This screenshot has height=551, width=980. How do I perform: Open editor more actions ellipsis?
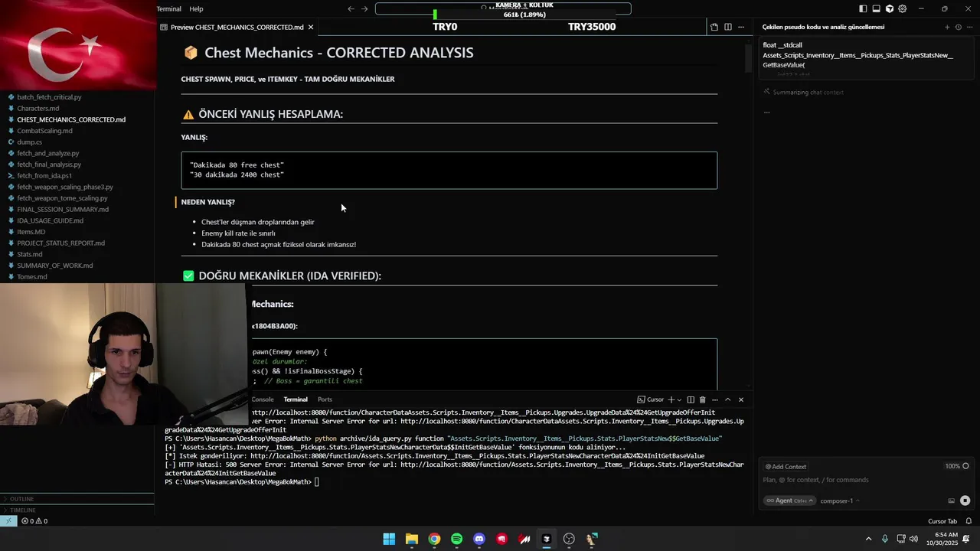(740, 27)
